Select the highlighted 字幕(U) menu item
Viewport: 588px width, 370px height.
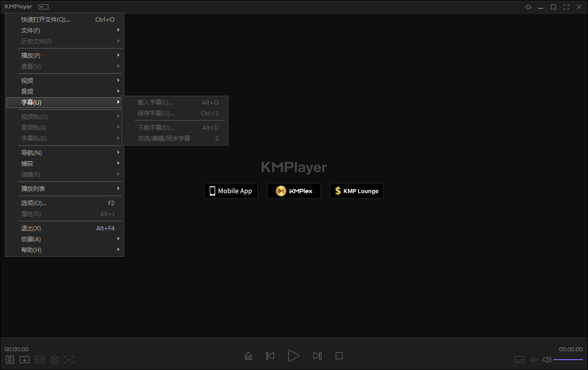click(65, 102)
